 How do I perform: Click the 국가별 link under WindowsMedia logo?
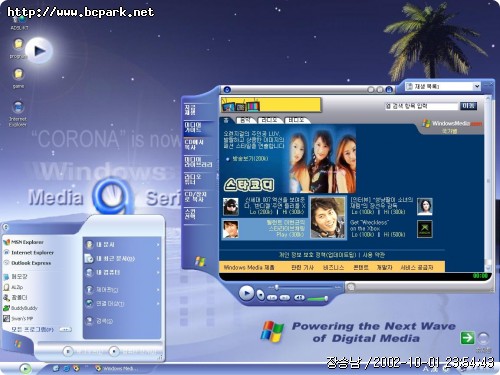[x=450, y=131]
